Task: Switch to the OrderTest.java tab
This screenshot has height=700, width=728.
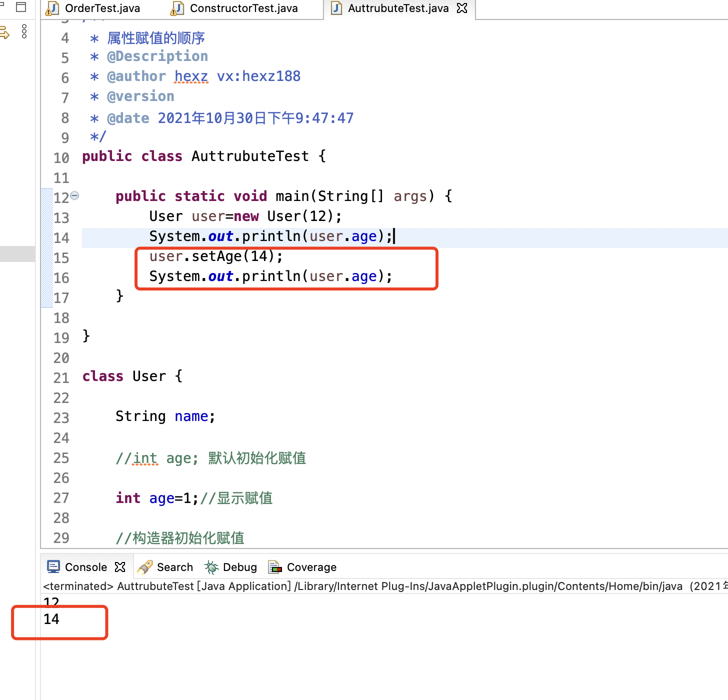Action: coord(93,8)
